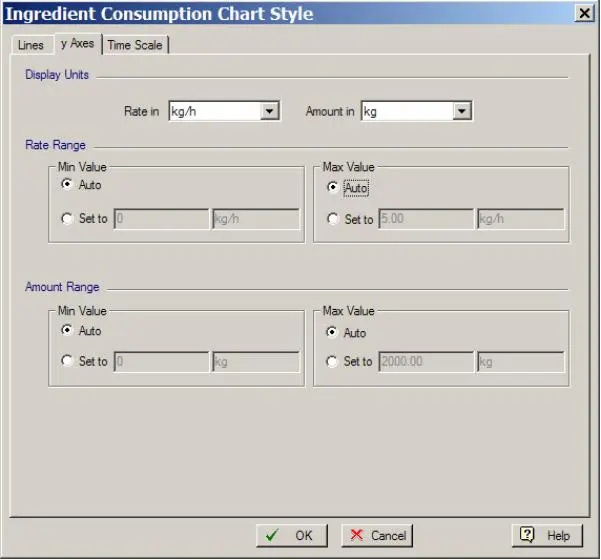Select Auto for Amount Range Max Value
The height and width of the screenshot is (560, 601).
pyautogui.click(x=333, y=332)
